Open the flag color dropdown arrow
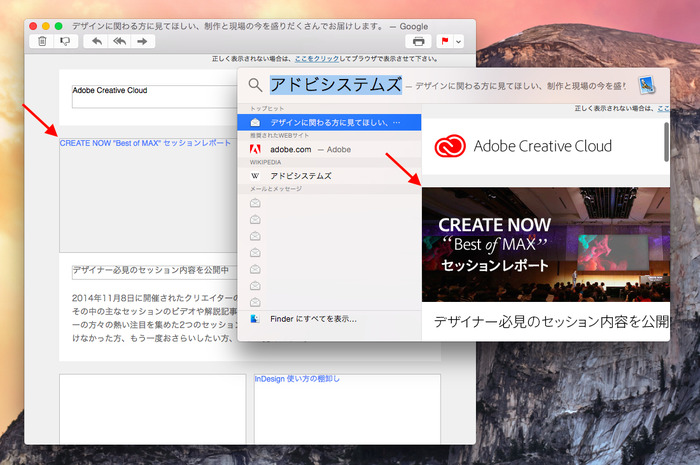Image resolution: width=700 pixels, height=465 pixels. [x=458, y=42]
